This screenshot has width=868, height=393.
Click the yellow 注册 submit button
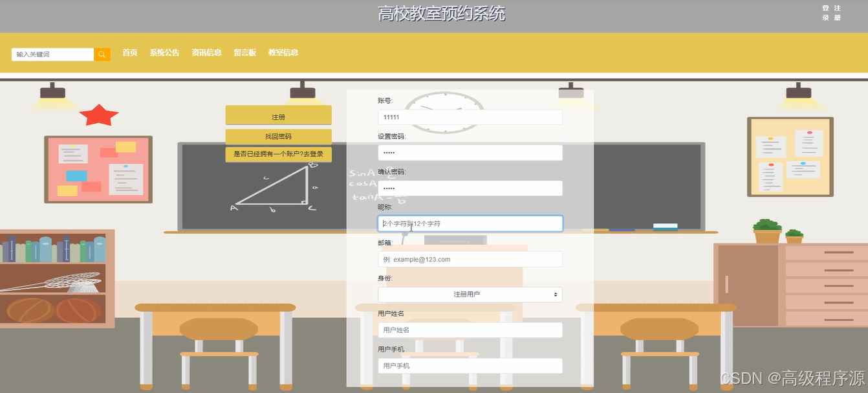(278, 115)
